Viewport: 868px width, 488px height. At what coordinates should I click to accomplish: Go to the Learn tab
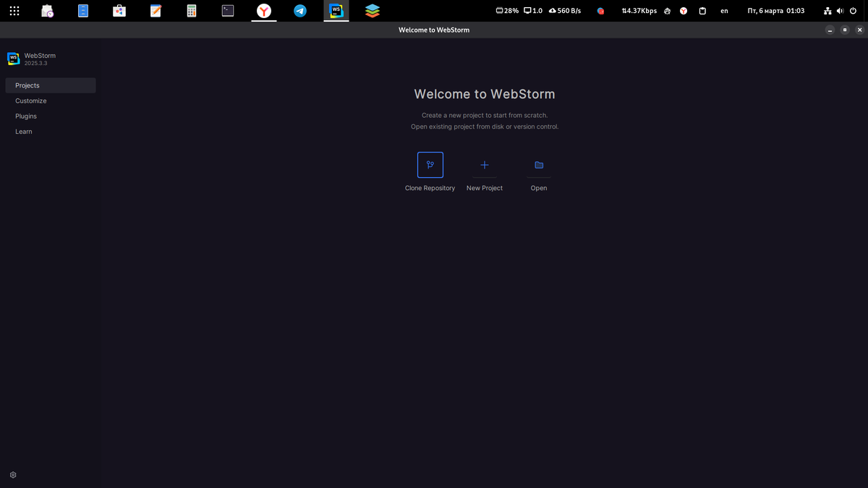point(51,132)
